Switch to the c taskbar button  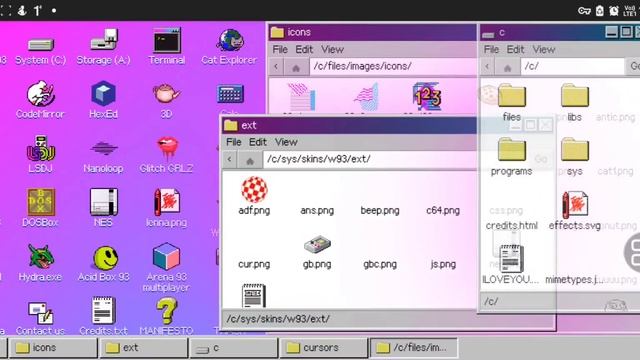233,348
